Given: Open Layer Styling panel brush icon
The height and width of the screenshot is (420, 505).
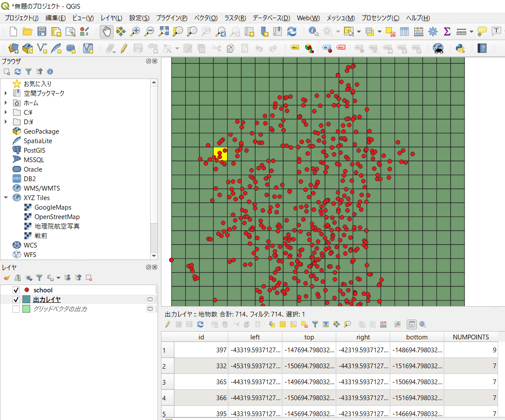Looking at the screenshot, I should pos(7,278).
